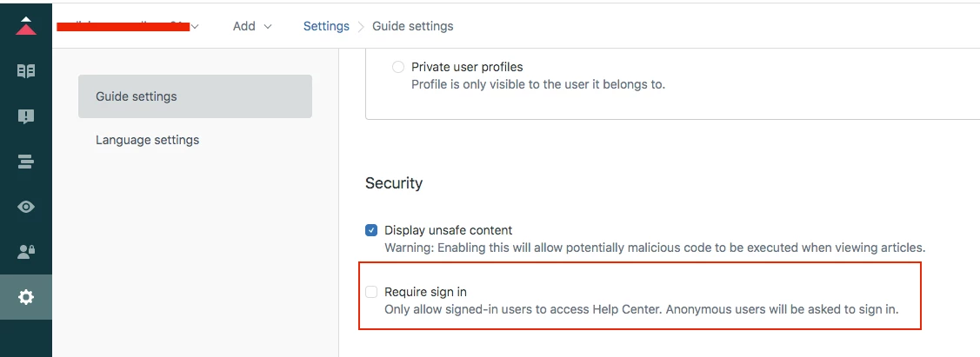Click the Guide settings breadcrumb text

[x=413, y=26]
